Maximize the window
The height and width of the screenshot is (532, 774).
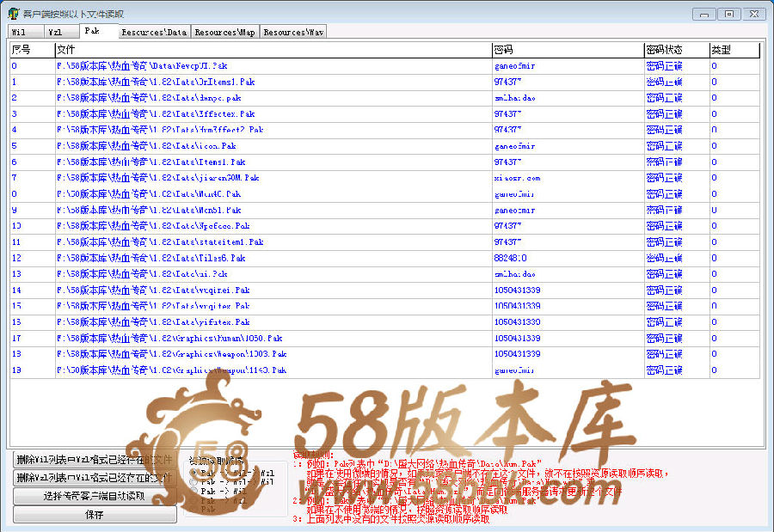728,14
